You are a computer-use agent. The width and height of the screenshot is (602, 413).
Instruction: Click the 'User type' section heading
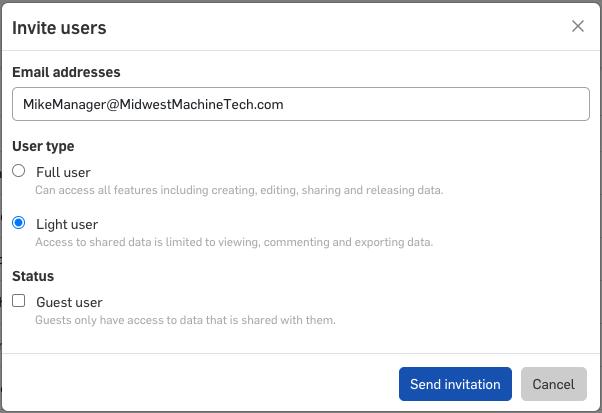[43, 146]
